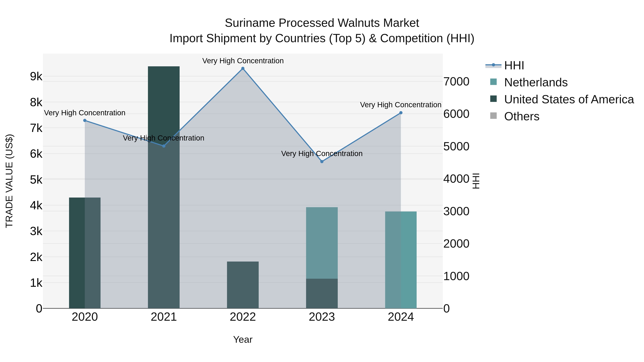Click the 2024 Netherlands bar
This screenshot has height=362, width=644.
[x=401, y=260]
